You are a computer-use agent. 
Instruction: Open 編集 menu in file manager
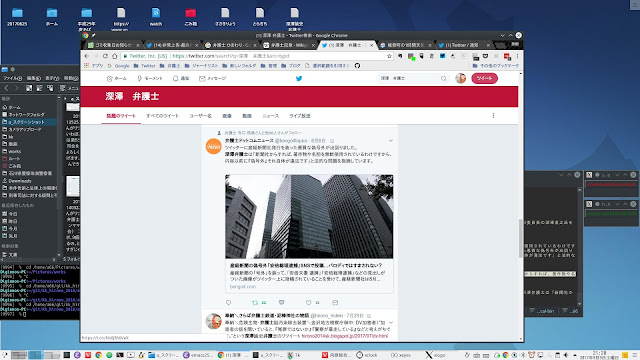33,78
